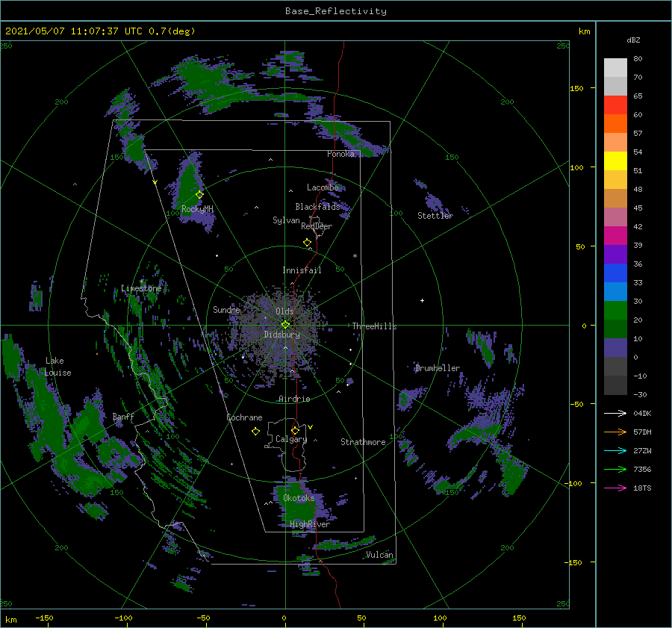The image size is (672, 628).
Task: Pick the blue 33-36 dBZ swatch
Action: click(615, 273)
